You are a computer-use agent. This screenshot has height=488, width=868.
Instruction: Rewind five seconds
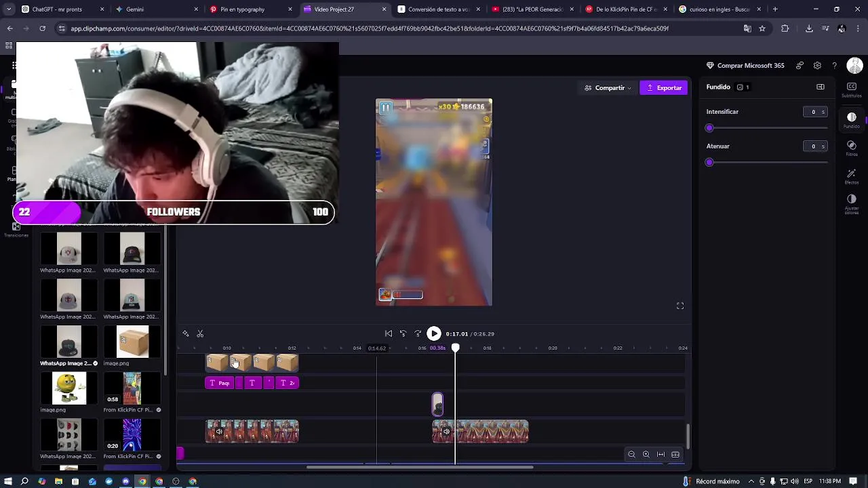click(x=403, y=333)
